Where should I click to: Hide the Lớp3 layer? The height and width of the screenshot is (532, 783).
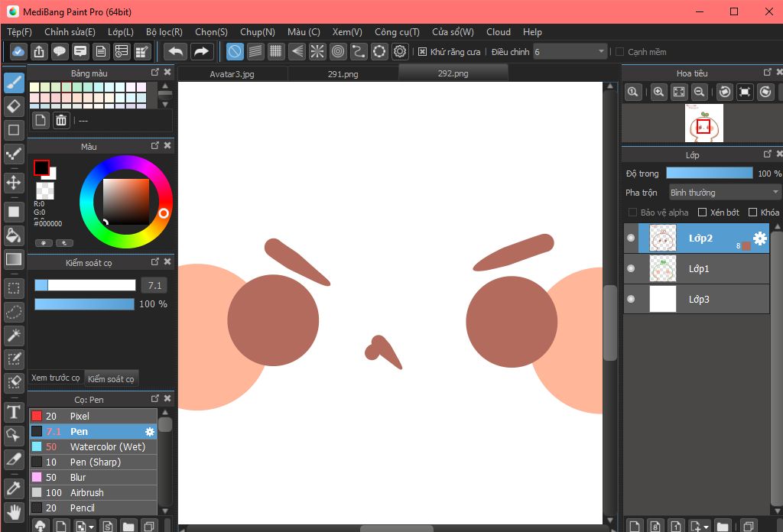[631, 299]
